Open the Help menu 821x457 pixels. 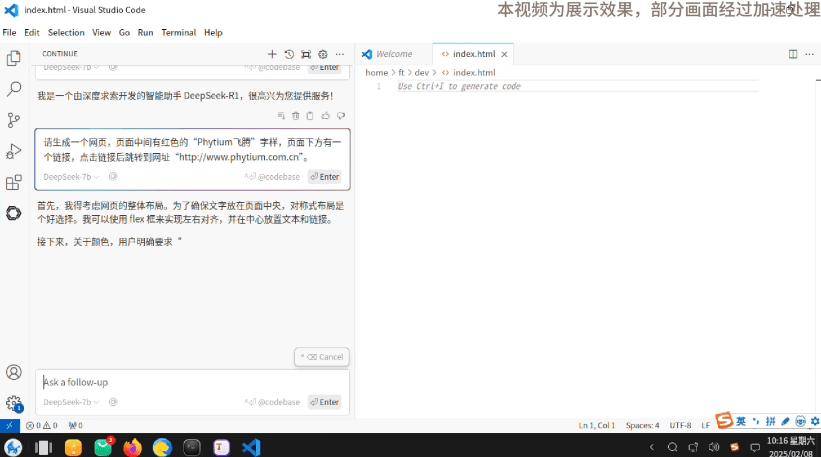coord(213,32)
